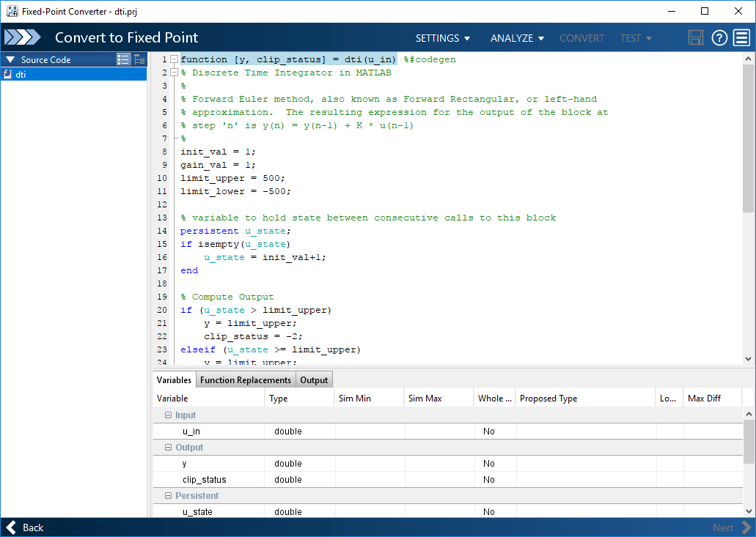The height and width of the screenshot is (537, 756).
Task: Click the Back arrow icon
Action: (12, 527)
